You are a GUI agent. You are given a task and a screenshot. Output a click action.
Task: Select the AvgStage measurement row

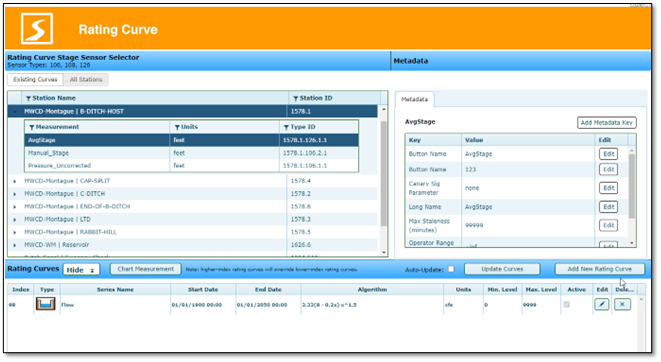click(192, 140)
